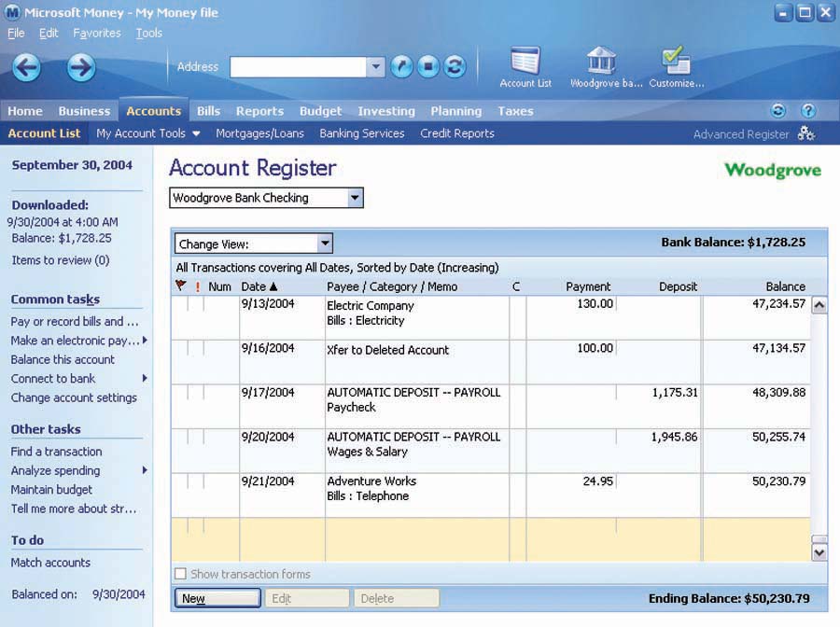Expand Connect to bank submenu arrow

point(145,378)
